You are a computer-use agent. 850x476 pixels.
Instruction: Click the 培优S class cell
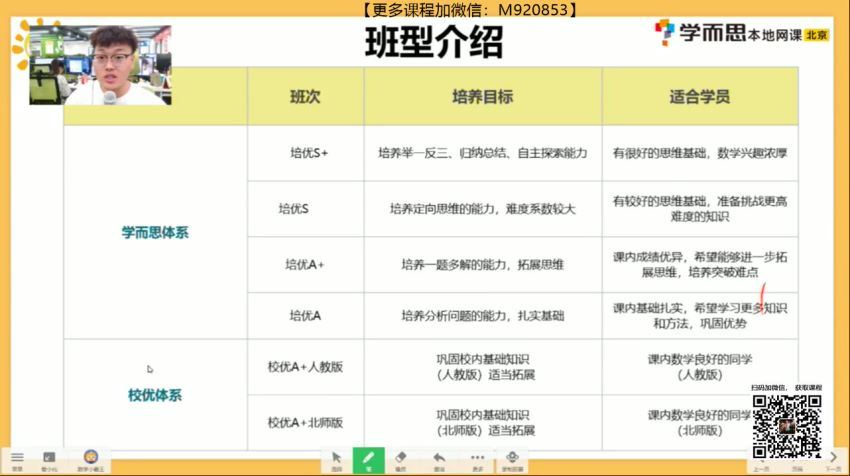(x=306, y=209)
